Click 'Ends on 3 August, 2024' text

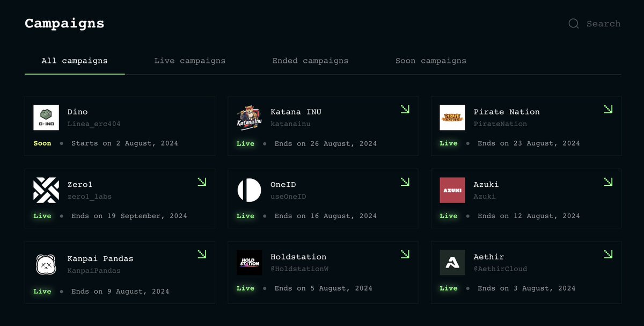(526, 288)
